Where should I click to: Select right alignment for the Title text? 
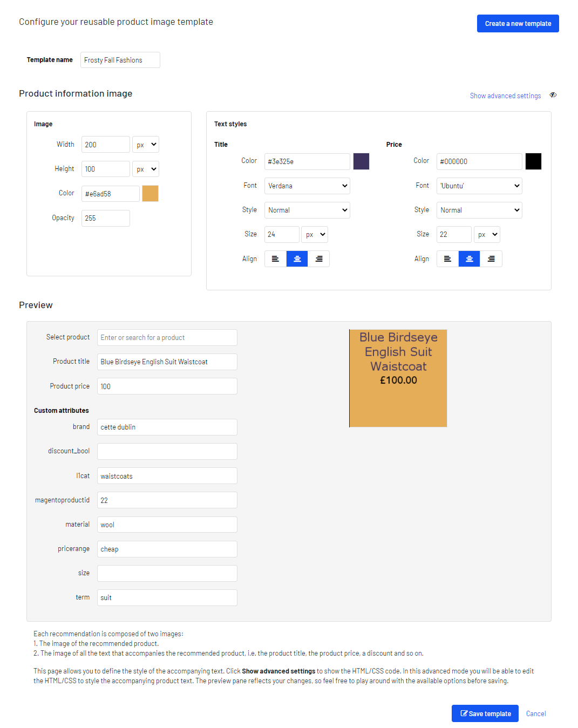point(319,258)
